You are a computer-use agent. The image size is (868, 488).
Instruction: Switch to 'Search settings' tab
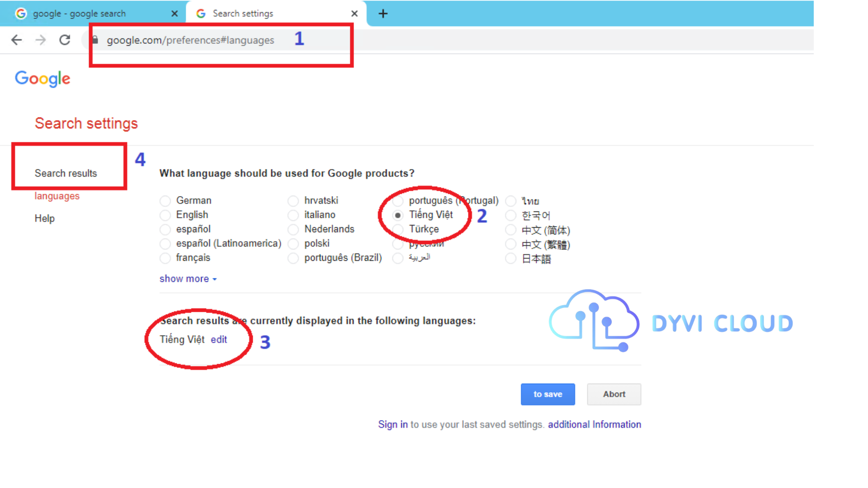(276, 14)
